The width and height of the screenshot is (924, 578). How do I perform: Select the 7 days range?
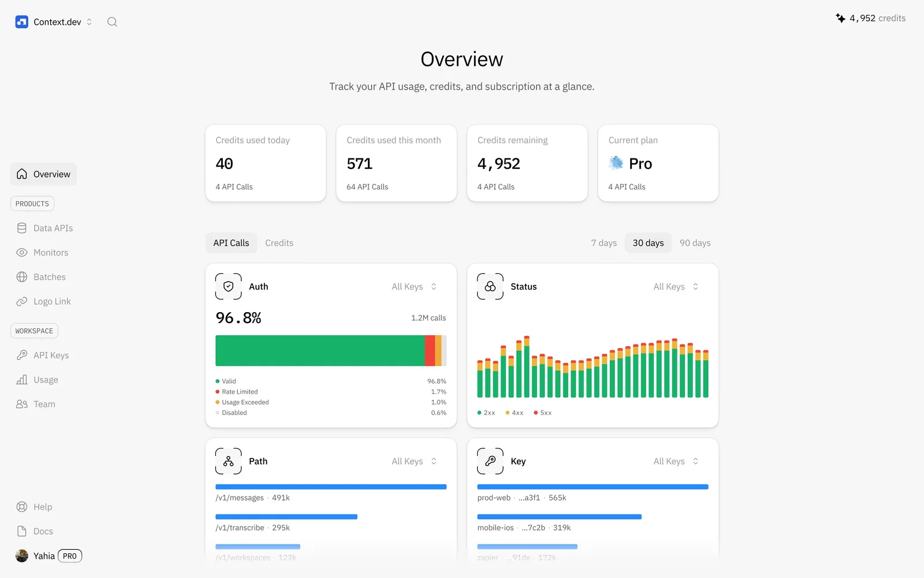pyautogui.click(x=603, y=243)
